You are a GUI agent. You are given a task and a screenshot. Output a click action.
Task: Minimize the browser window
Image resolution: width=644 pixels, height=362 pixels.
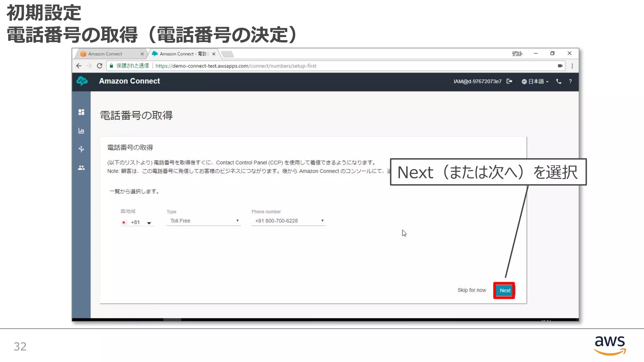coord(536,53)
